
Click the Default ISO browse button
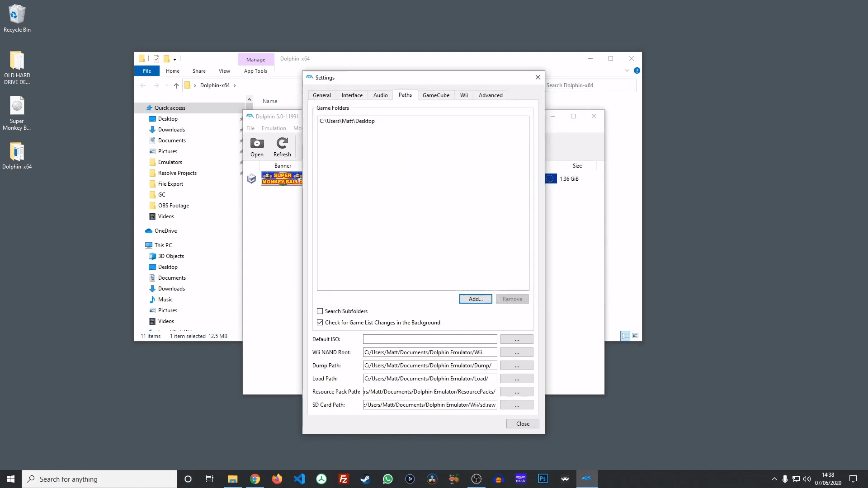point(516,339)
